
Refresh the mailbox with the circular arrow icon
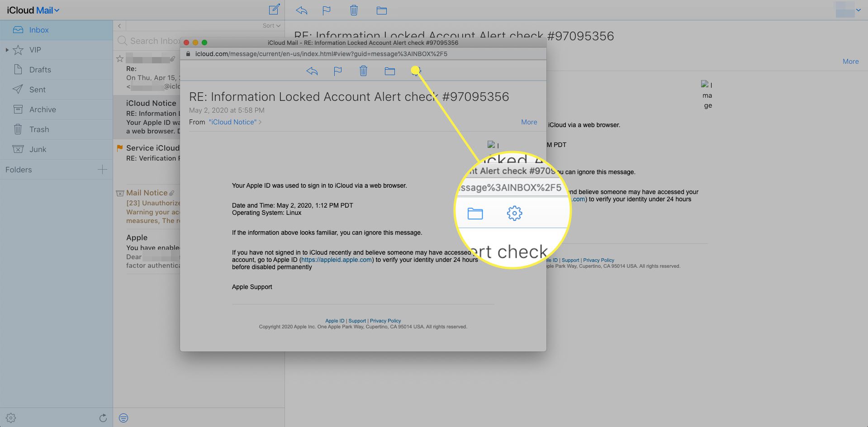[103, 418]
